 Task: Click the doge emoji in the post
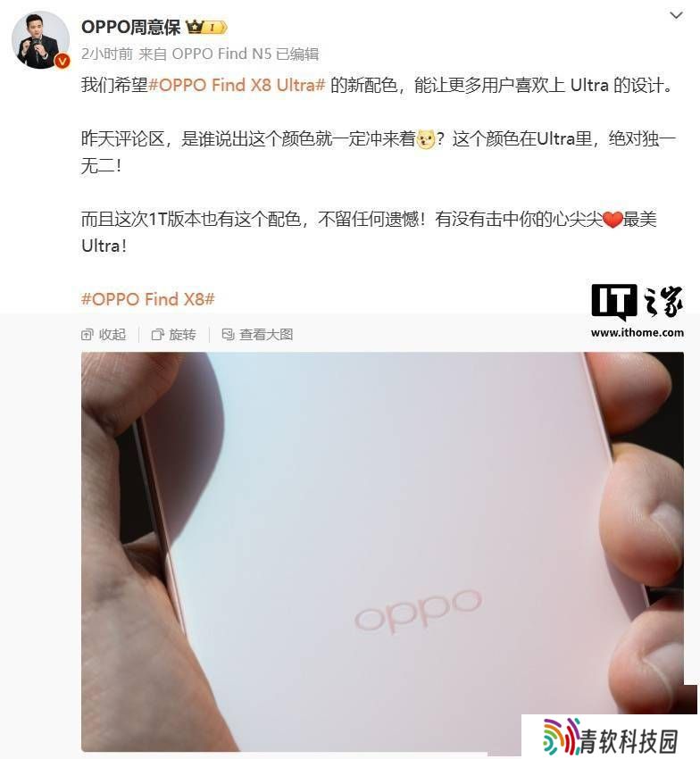pyautogui.click(x=426, y=139)
